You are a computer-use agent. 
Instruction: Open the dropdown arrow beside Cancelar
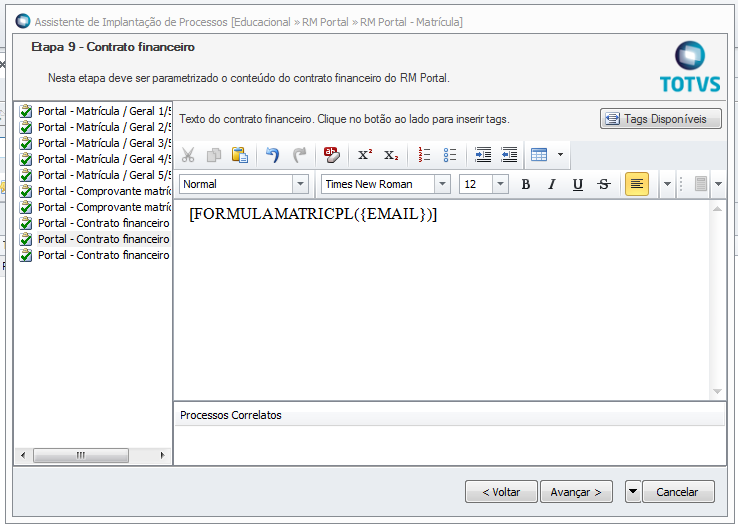click(x=633, y=492)
